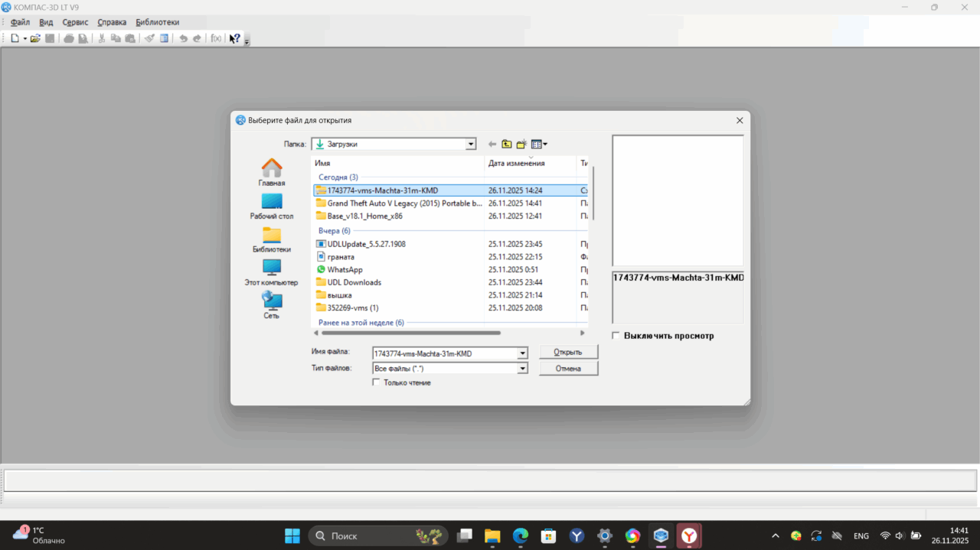Expand the Тип файлов dropdown
The height and width of the screenshot is (550, 980).
click(x=523, y=369)
